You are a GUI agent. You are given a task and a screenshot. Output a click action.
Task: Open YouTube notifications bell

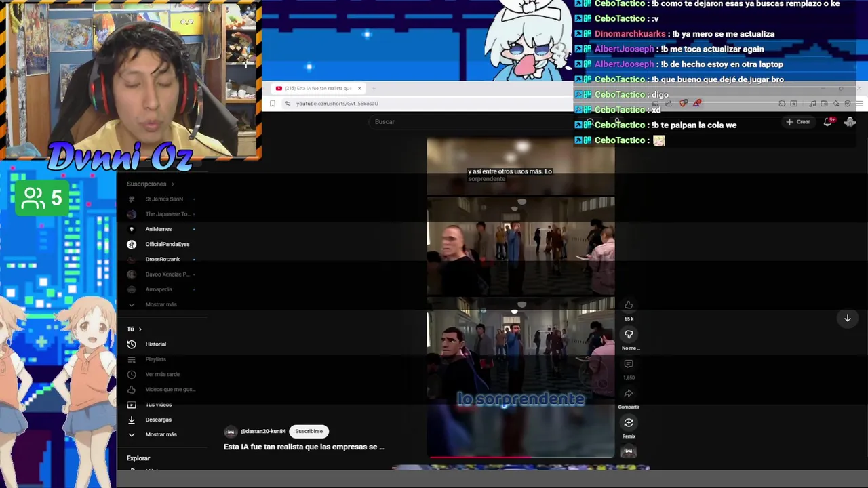click(x=828, y=121)
